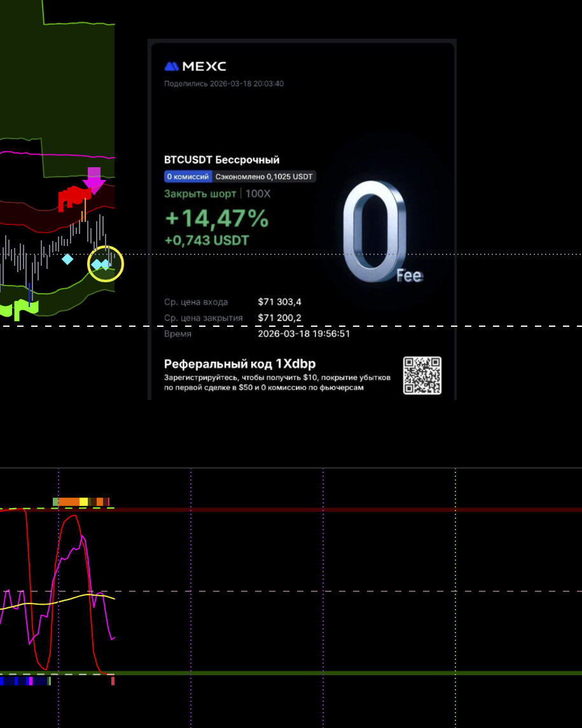Viewport: 582px width, 728px height.
Task: Click the lone cyan diamond marker
Action: point(67,259)
